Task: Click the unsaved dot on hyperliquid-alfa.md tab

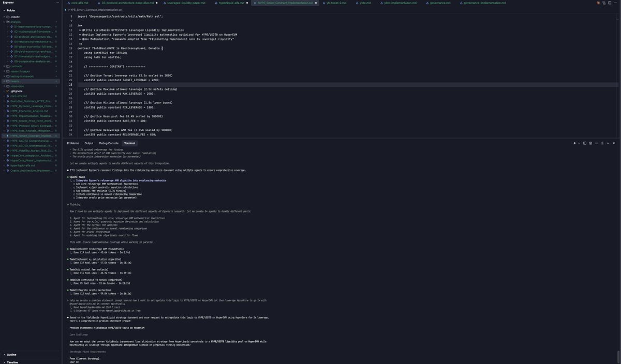Action: [x=247, y=3]
